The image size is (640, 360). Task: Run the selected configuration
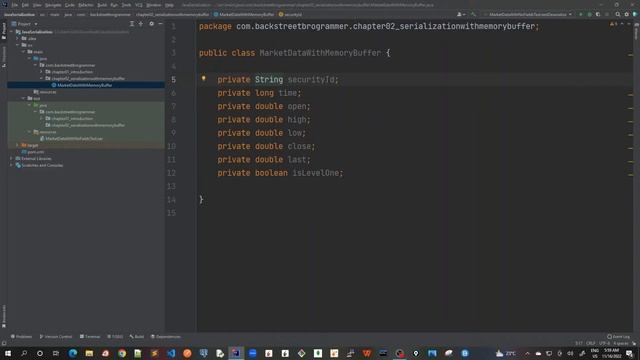(581, 14)
